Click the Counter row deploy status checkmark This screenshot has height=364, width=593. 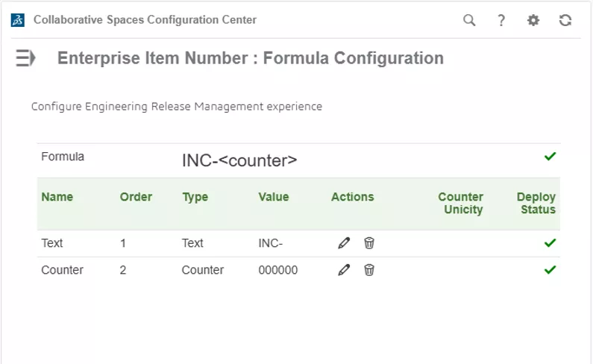point(550,269)
